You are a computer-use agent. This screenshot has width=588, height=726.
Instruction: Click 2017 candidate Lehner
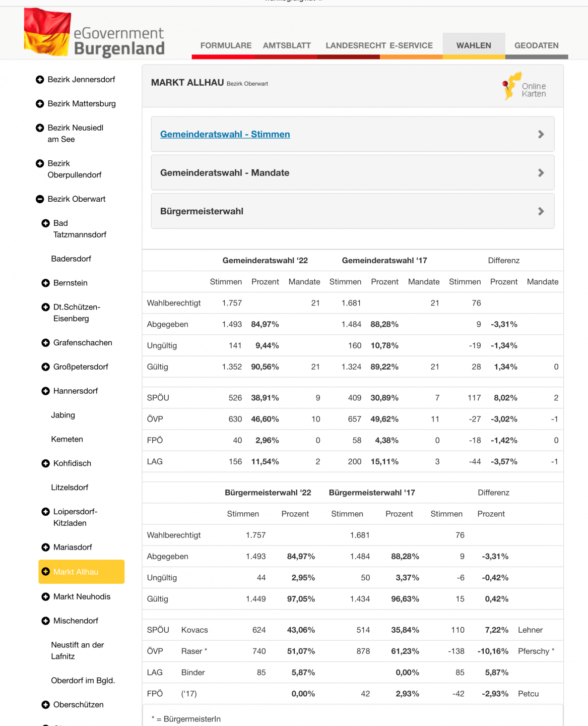coord(530,630)
